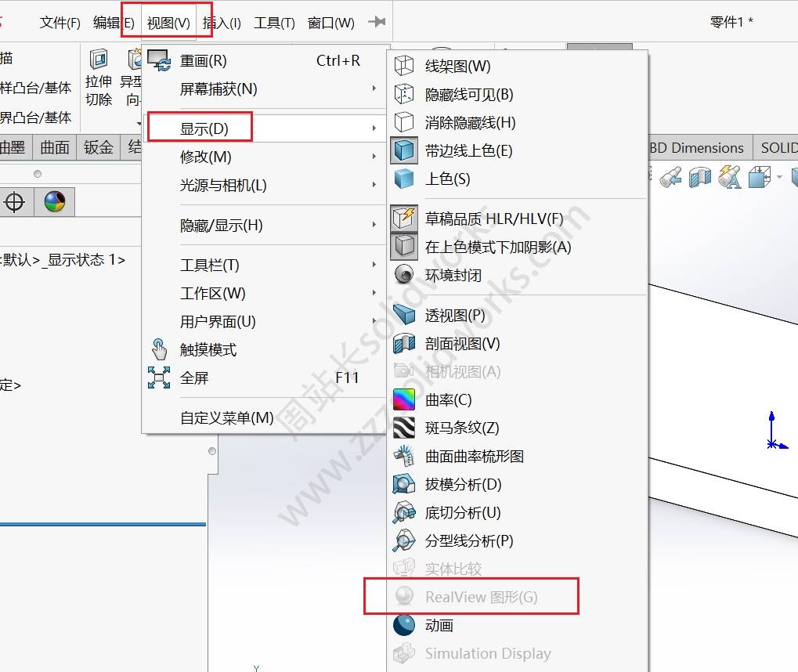Open the Insert (插入) menu
The width and height of the screenshot is (798, 672).
(x=222, y=23)
